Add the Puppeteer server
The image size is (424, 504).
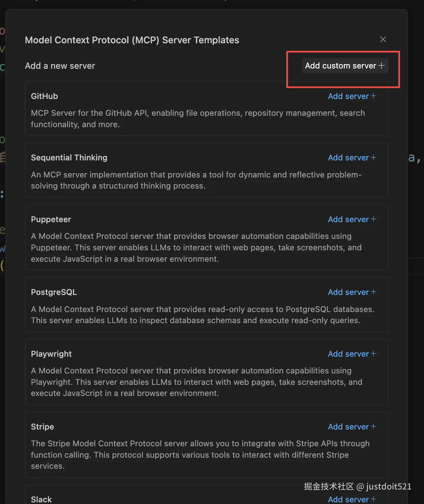(349, 219)
